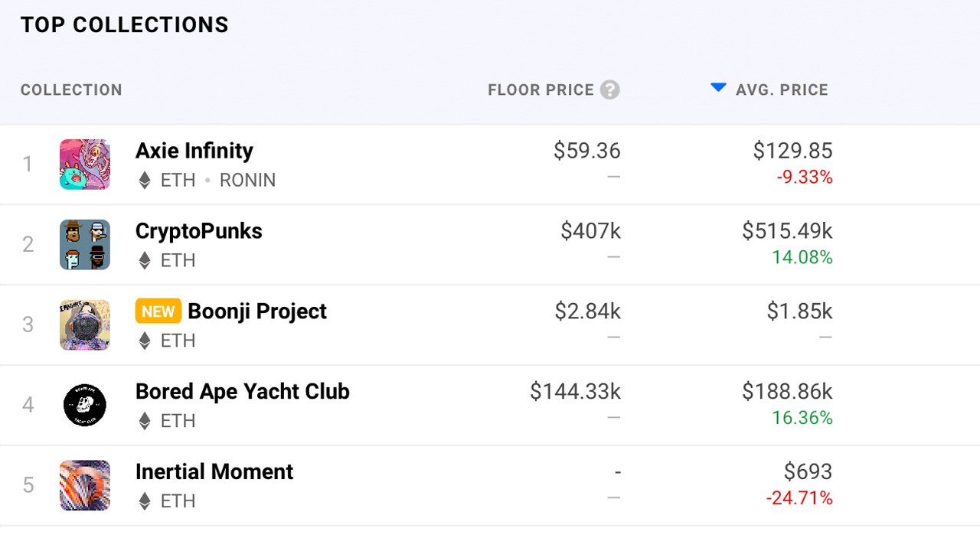Viewport: 980px width, 551px height.
Task: Click the NEW badge beside Boonji Project
Action: tap(158, 311)
